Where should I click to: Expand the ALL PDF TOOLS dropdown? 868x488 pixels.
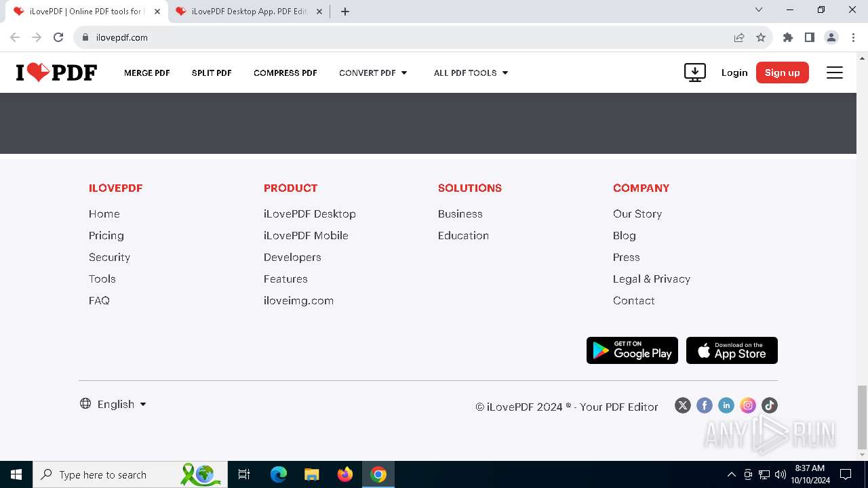tap(471, 73)
